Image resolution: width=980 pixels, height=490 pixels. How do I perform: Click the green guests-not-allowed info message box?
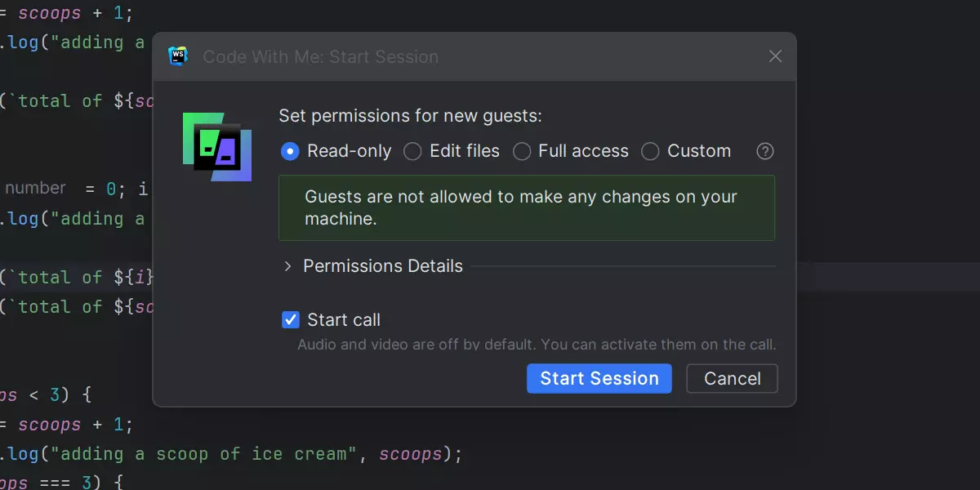[526, 207]
